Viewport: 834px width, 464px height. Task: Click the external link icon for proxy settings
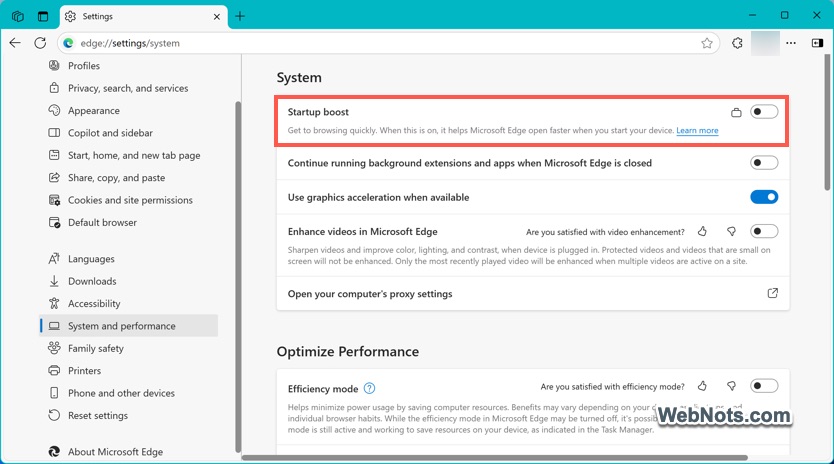click(772, 293)
